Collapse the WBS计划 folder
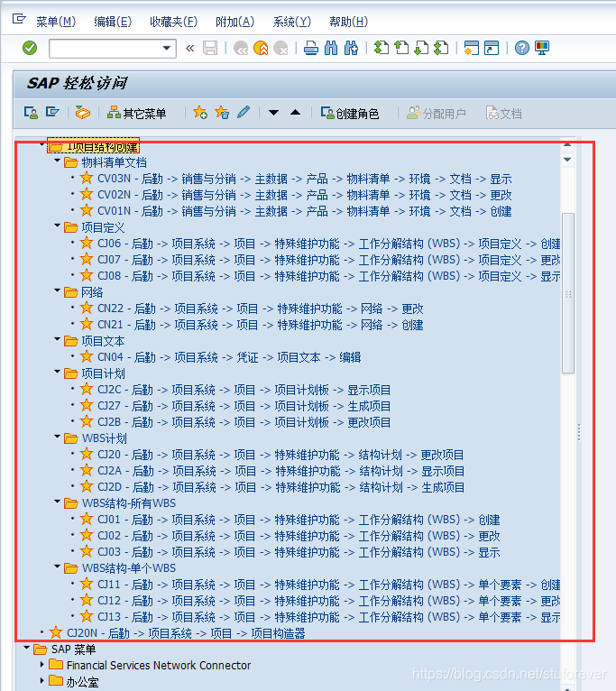 coord(58,437)
